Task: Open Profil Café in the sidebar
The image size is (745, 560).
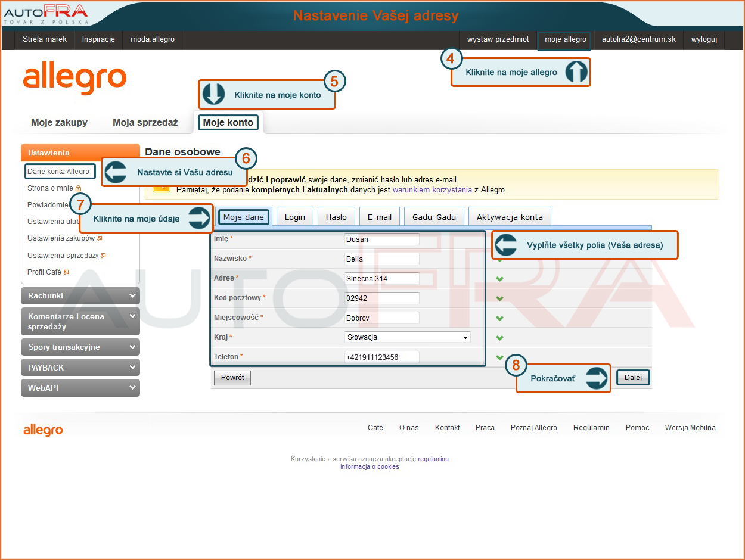Action: coord(45,272)
